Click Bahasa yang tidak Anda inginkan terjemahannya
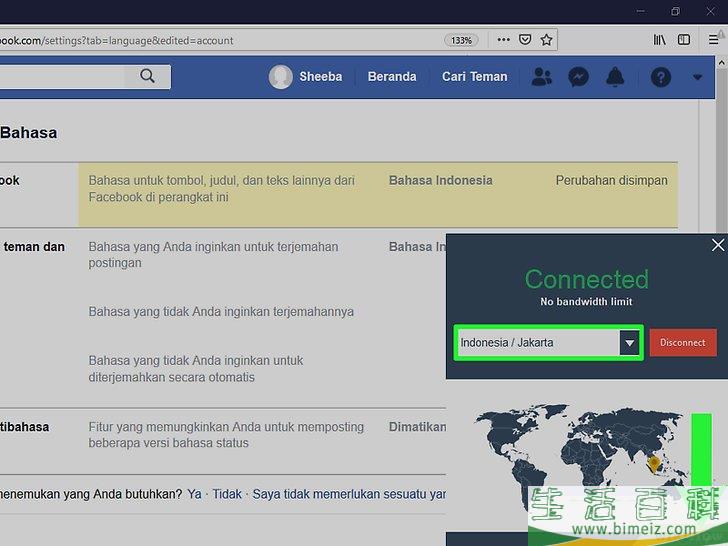This screenshot has width=728, height=546. (x=221, y=312)
